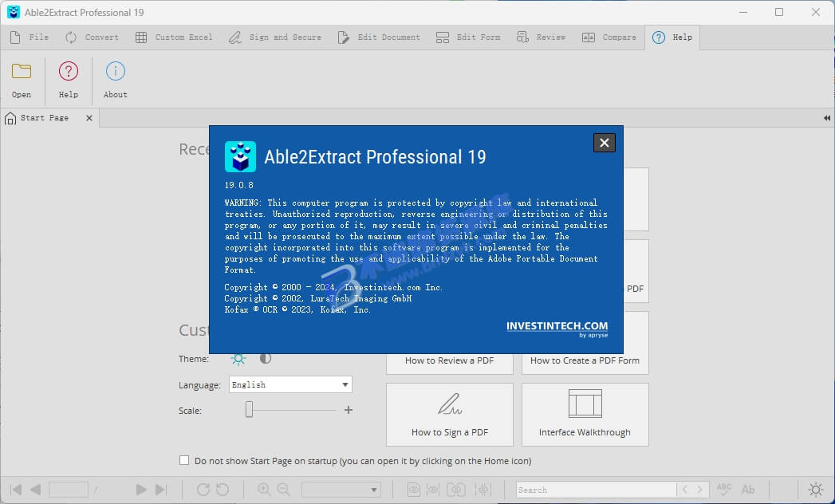Click the Able2Extract logo in About dialog
This screenshot has height=504, width=835.
240,156
